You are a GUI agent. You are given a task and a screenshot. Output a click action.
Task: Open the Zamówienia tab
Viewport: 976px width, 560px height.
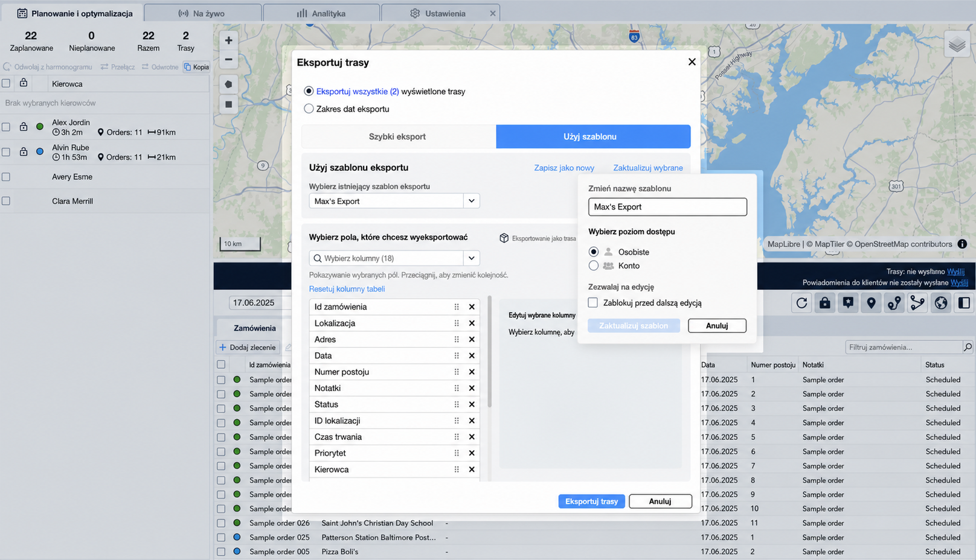click(x=255, y=328)
